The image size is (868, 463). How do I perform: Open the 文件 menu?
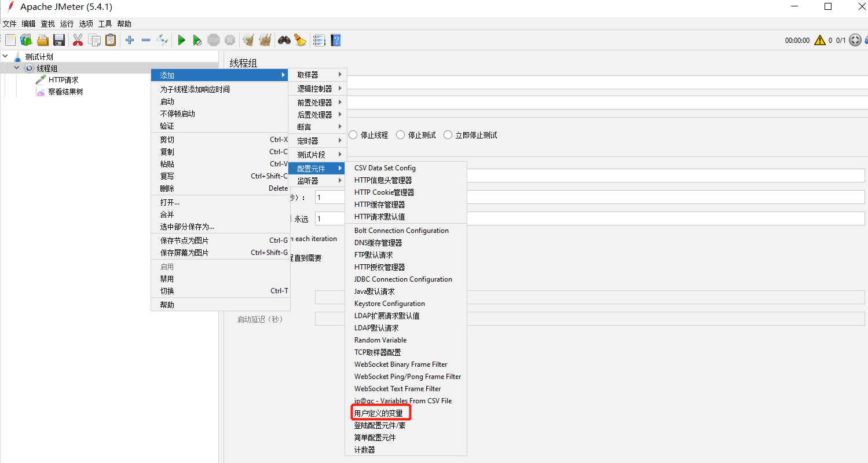click(x=10, y=24)
